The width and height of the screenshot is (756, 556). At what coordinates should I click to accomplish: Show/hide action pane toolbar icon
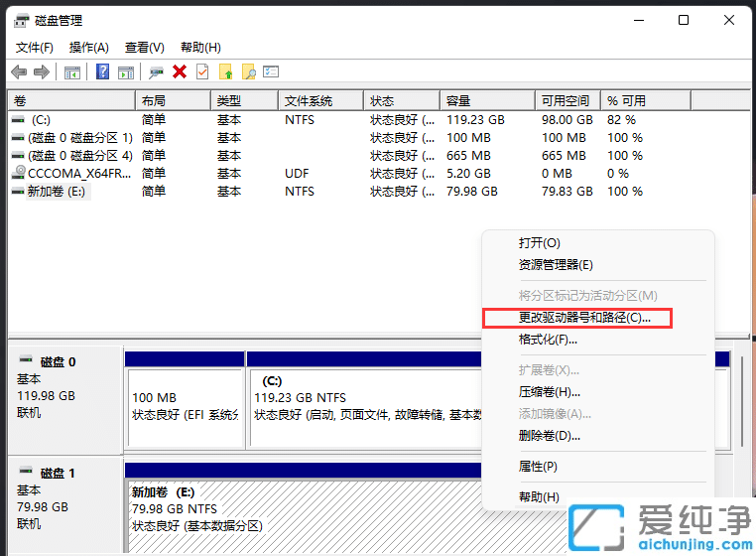click(126, 72)
